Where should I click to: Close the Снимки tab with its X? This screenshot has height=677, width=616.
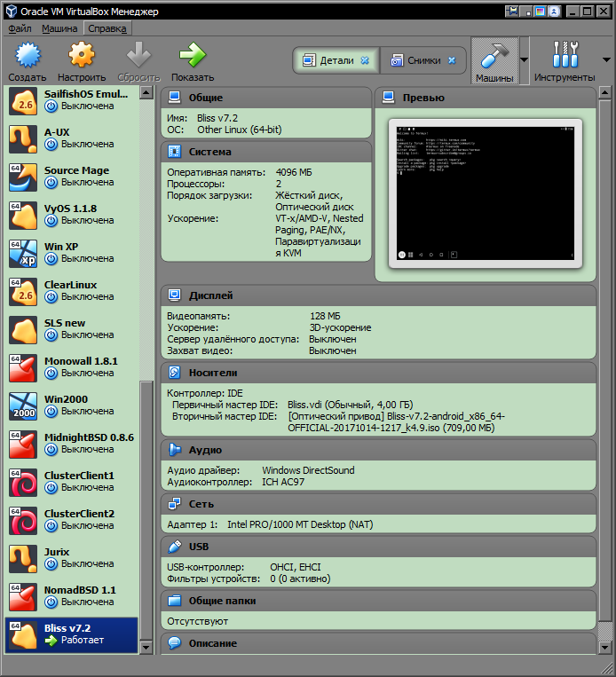(x=452, y=60)
